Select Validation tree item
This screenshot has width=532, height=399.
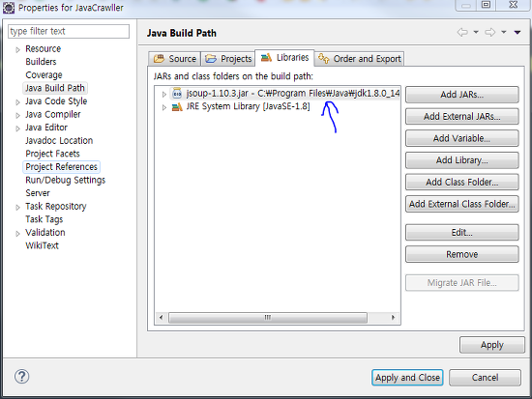(x=45, y=233)
